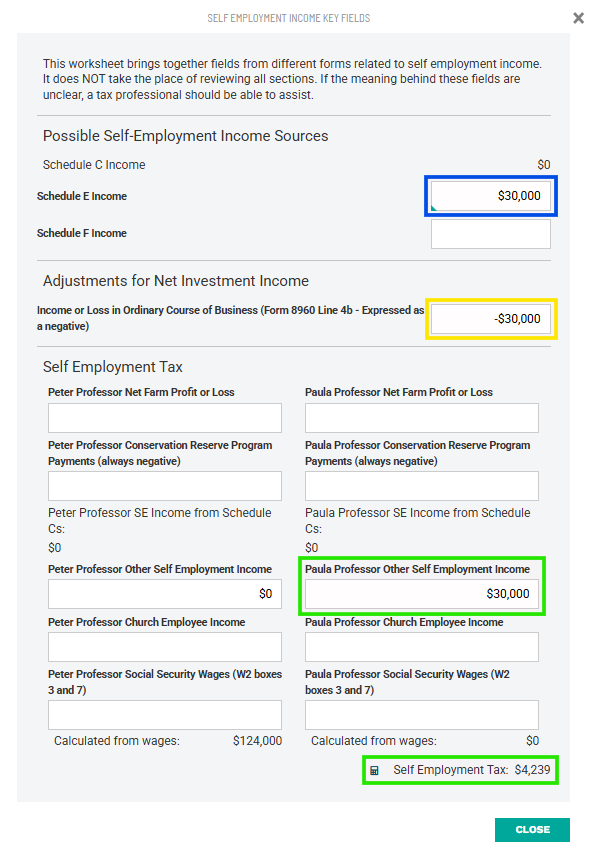Viewport: 590px width, 861px height.
Task: Click Paula Professor Other Self Employment Income field
Action: click(422, 594)
